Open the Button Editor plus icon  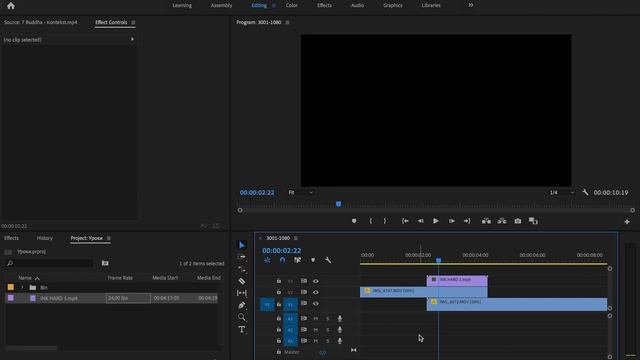[627, 222]
